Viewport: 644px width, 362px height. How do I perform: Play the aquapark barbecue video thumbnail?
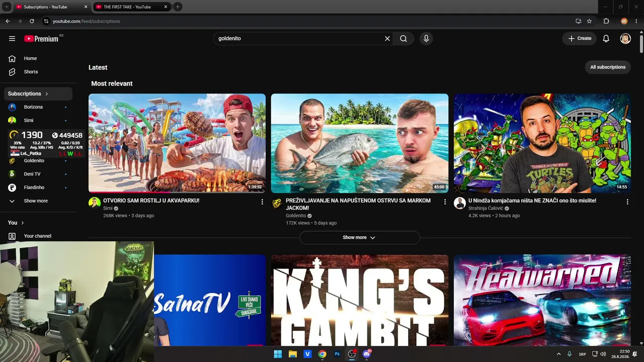pos(177,143)
